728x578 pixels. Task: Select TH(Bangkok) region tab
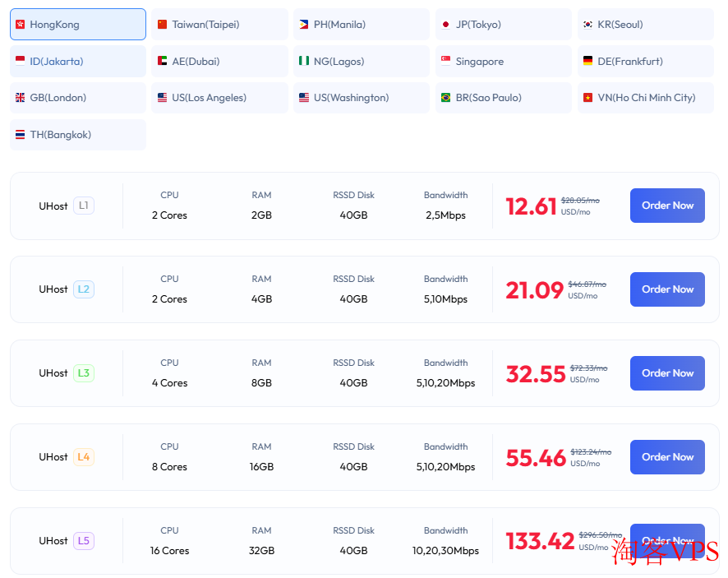click(x=77, y=135)
